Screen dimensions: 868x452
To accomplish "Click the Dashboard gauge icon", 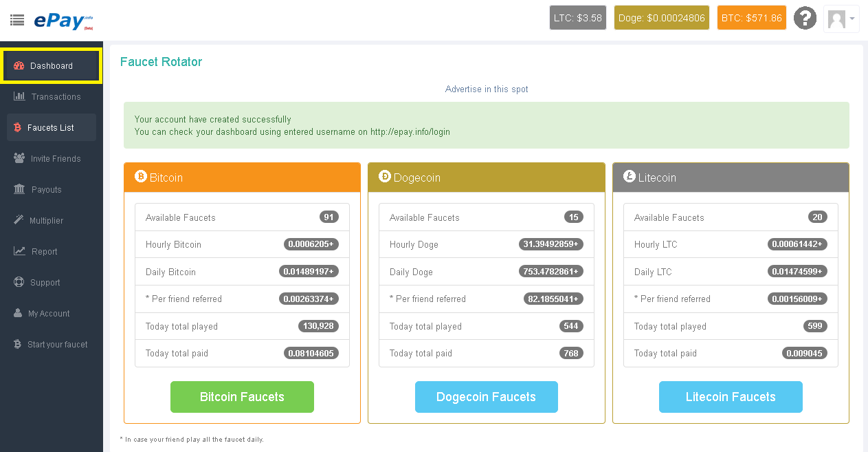I will point(19,66).
